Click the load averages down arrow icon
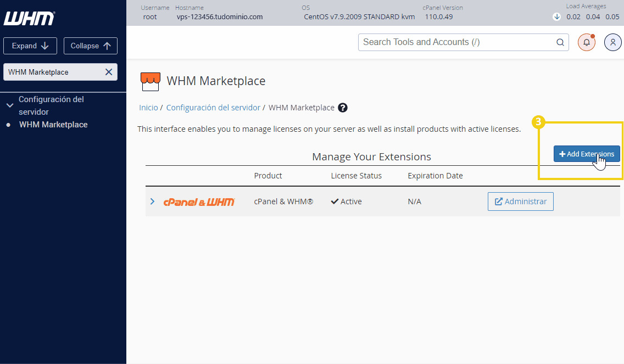Image resolution: width=624 pixels, height=364 pixels. pyautogui.click(x=557, y=16)
